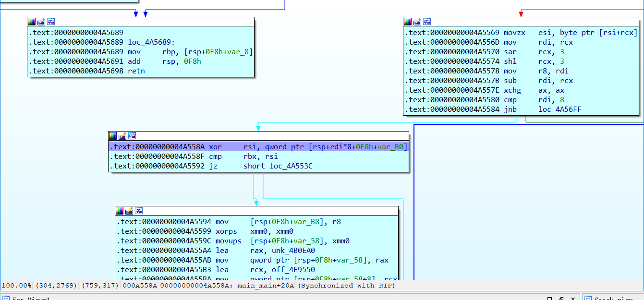Screen dimensions: 644x300
Task: Click the edit icon on the loc_4A5689 block
Action: click(41, 22)
